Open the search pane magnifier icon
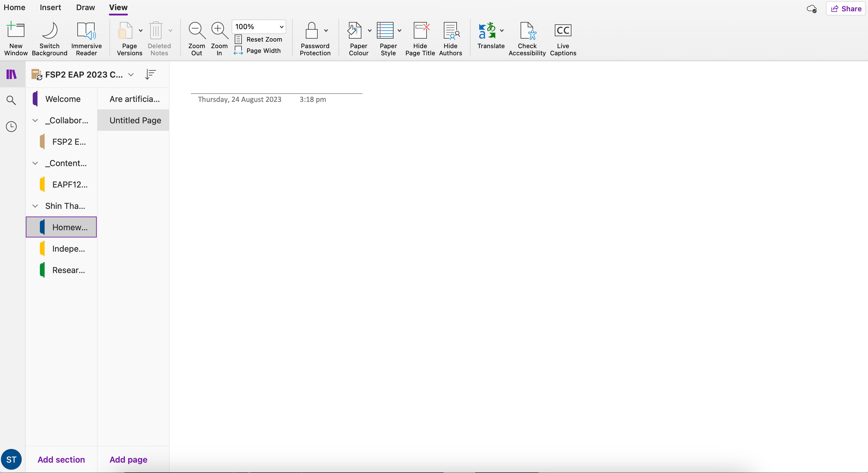This screenshot has width=868, height=473. pos(12,100)
